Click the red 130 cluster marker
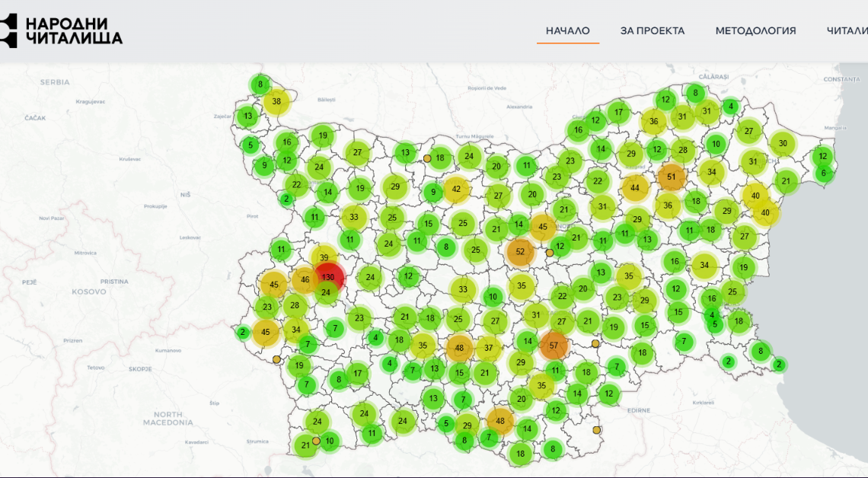The image size is (868, 478). click(328, 277)
